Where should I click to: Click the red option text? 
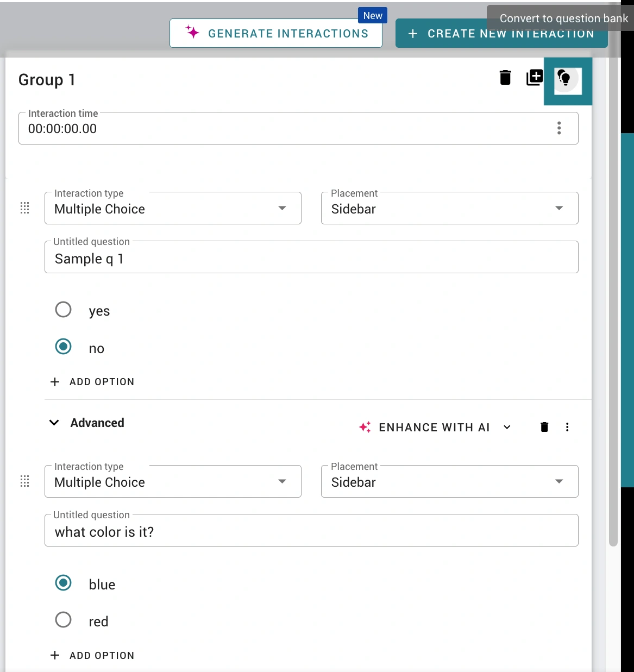click(x=98, y=621)
